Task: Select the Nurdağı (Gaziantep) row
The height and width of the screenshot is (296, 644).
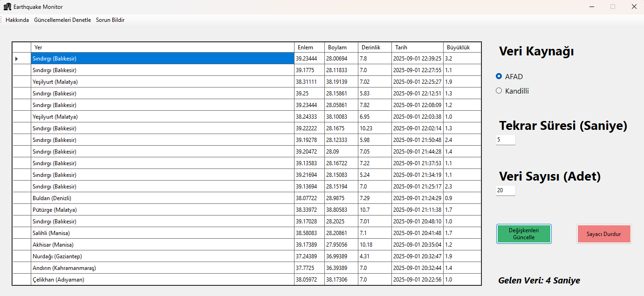Action: (162, 256)
